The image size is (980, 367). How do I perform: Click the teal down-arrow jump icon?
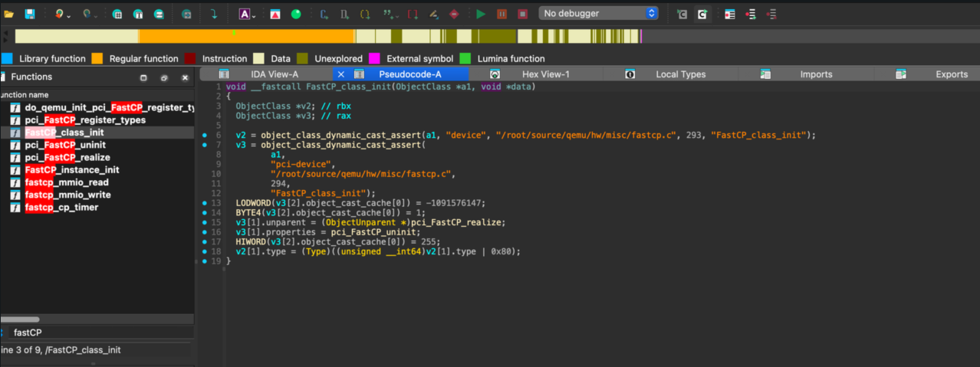tap(214, 14)
